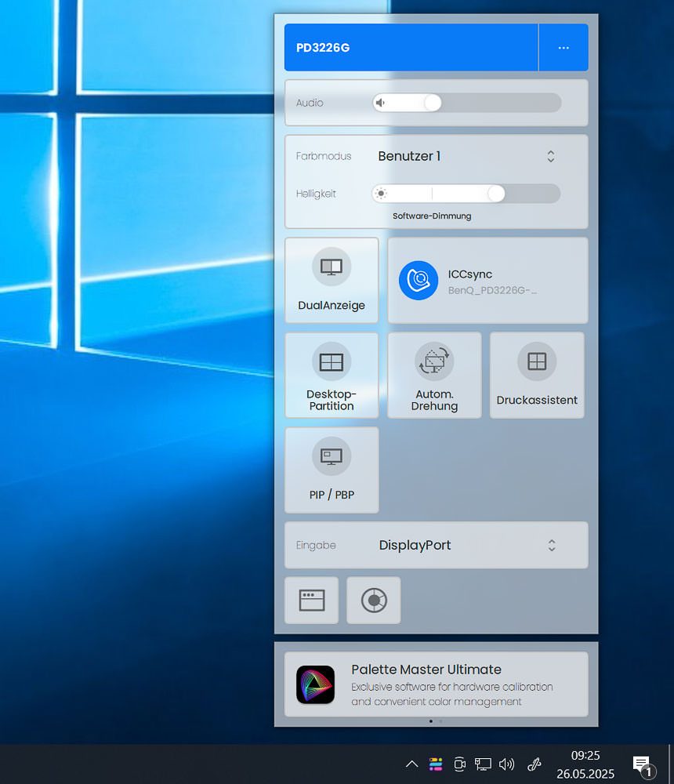
Task: Open the DualAnzeige tile
Action: click(332, 280)
